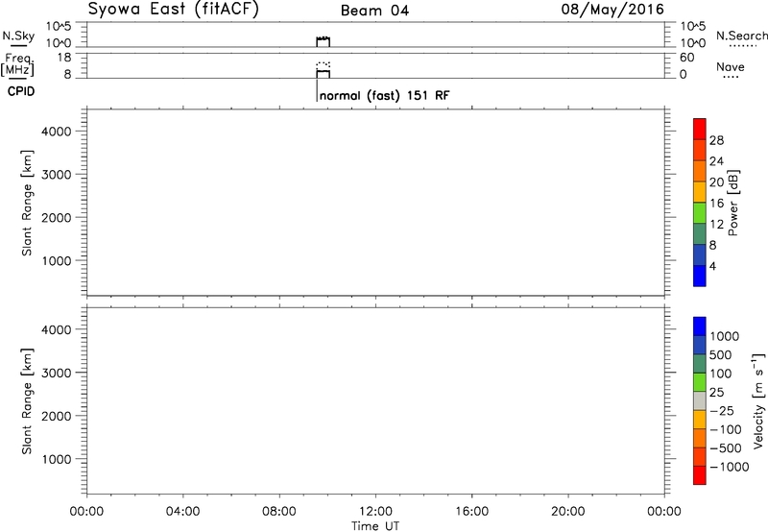This screenshot has width=768, height=532.
Task: Click the Slant Range label of the velocity panel
Action: pyautogui.click(x=27, y=401)
